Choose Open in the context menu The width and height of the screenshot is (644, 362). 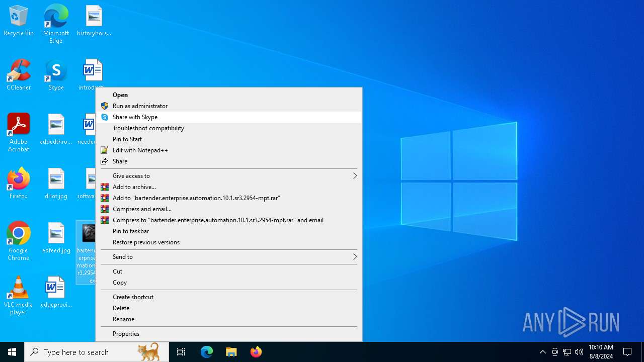pyautogui.click(x=229, y=95)
